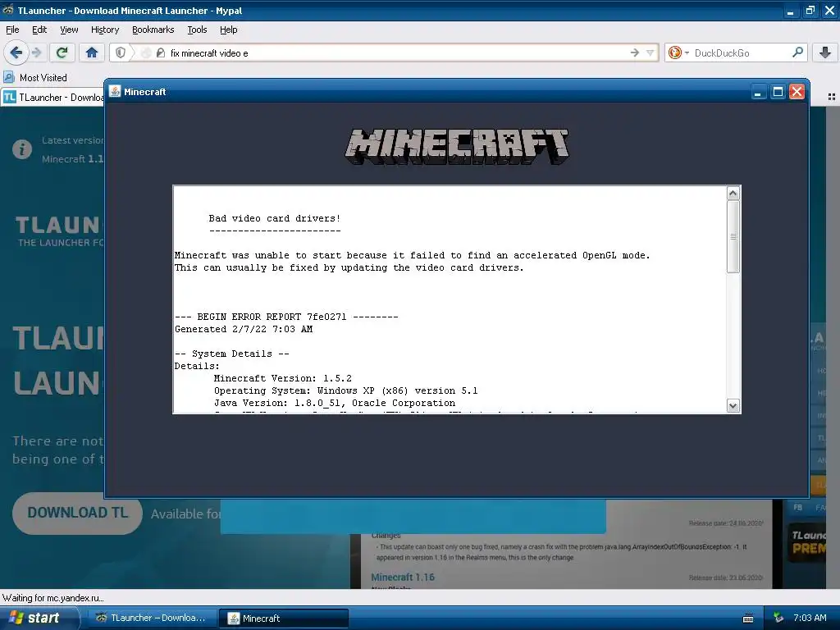Open the Help menu
This screenshot has width=840, height=630.
pos(228,30)
